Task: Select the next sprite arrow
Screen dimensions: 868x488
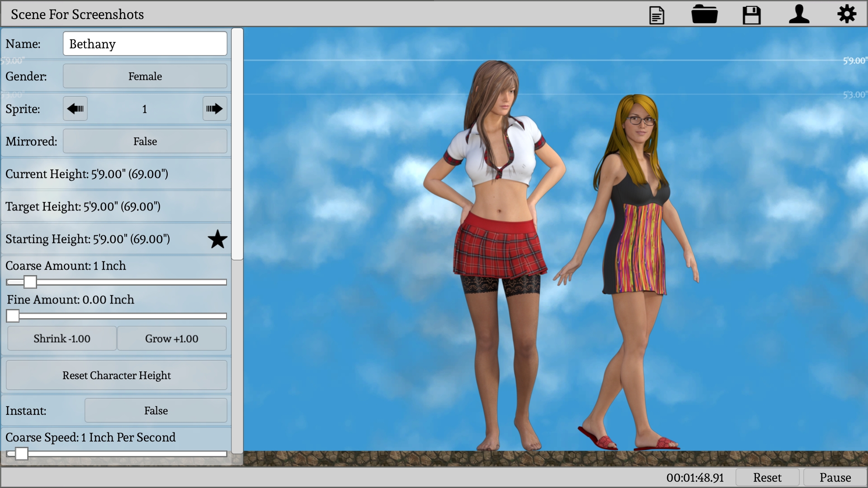Action: (x=215, y=108)
